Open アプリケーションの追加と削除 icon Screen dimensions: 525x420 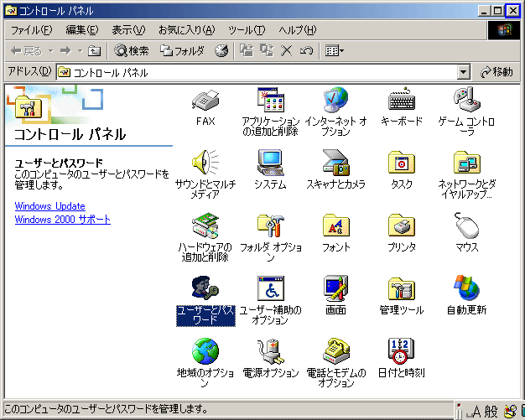[271, 100]
